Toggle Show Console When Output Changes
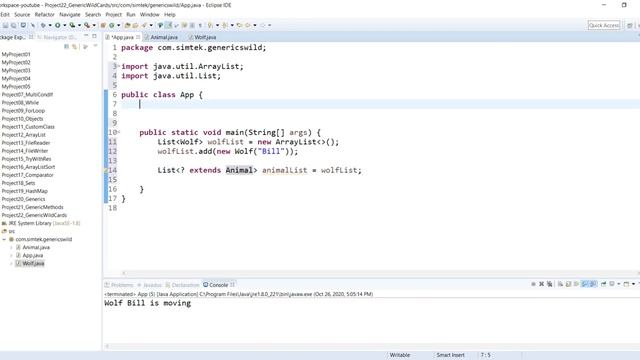Image resolution: width=640 pixels, height=360 pixels. [x=584, y=284]
